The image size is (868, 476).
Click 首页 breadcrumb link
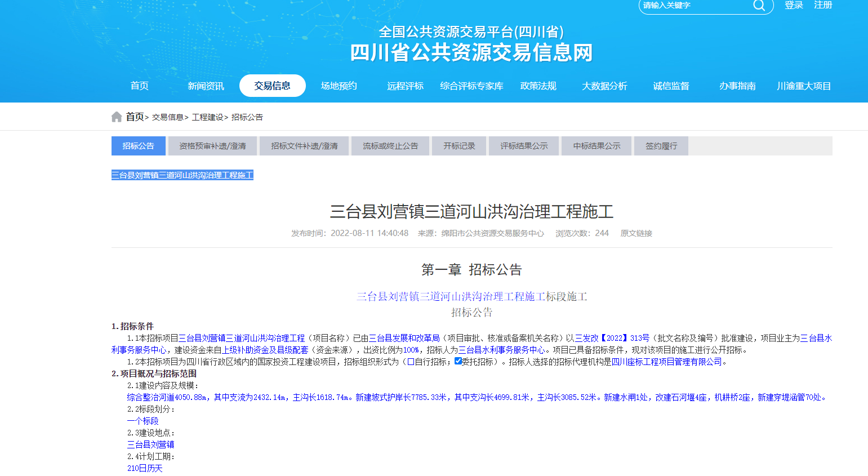pyautogui.click(x=135, y=117)
